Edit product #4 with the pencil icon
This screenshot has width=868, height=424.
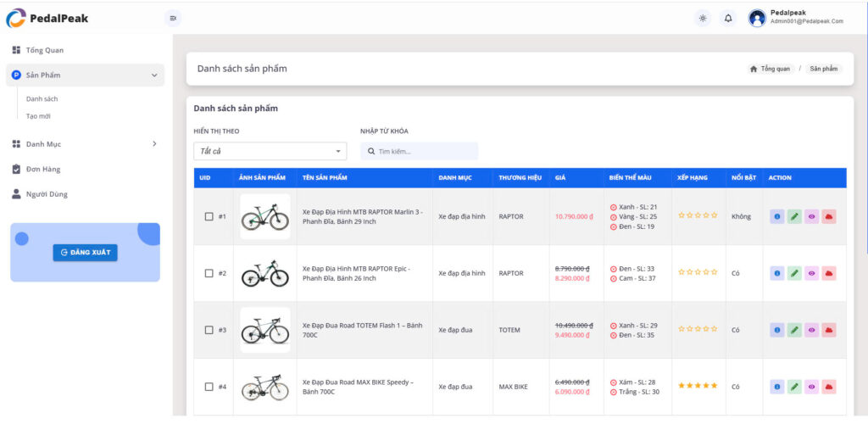(x=794, y=387)
